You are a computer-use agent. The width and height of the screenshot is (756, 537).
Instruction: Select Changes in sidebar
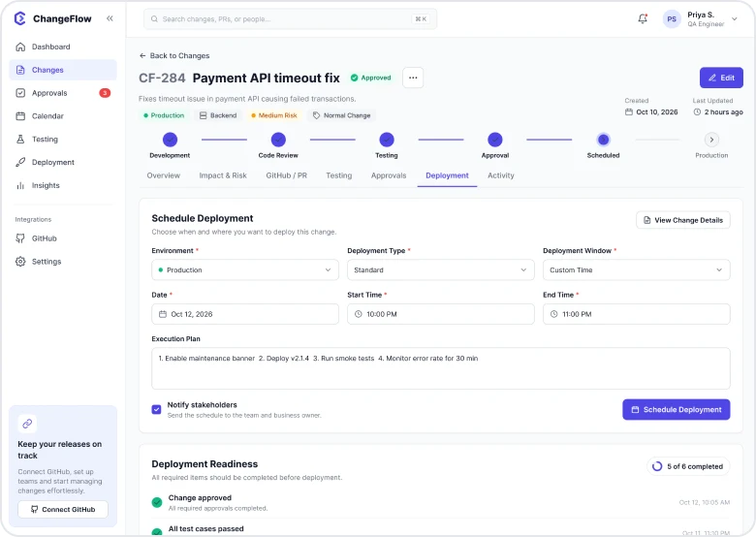point(63,70)
